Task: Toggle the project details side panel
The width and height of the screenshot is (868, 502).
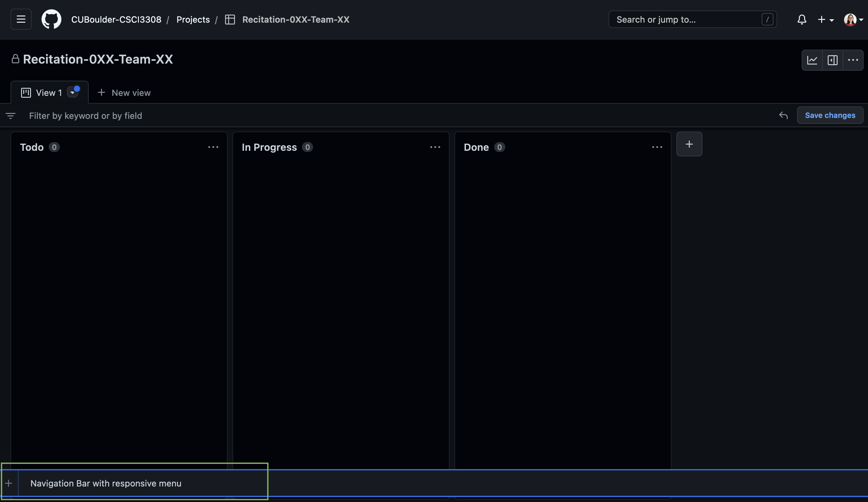Action: (832, 60)
